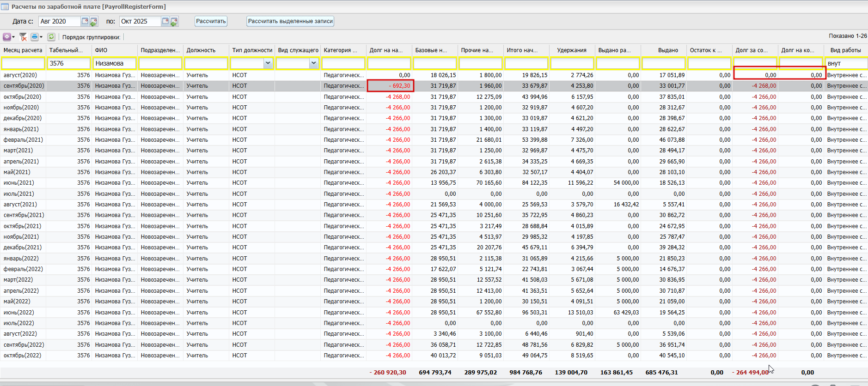The width and height of the screenshot is (868, 386).
Task: Select the 'июнь(2021)' payroll row
Action: [x=19, y=183]
